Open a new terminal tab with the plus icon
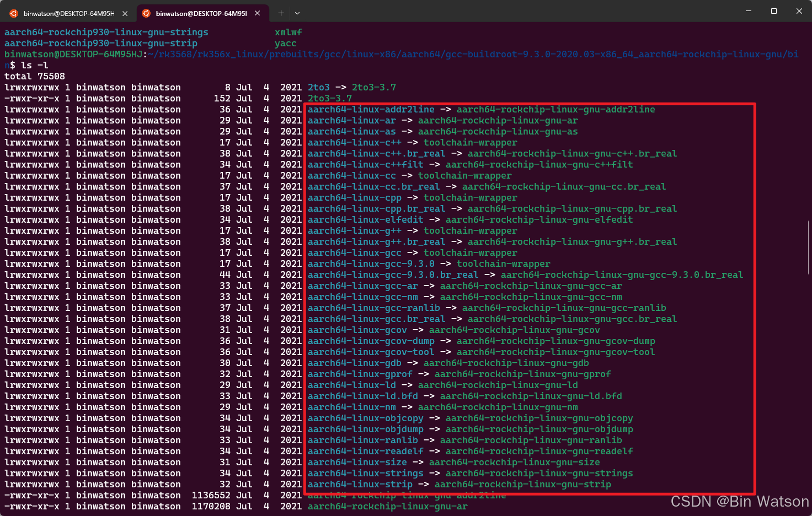Image resolution: width=812 pixels, height=516 pixels. click(281, 13)
